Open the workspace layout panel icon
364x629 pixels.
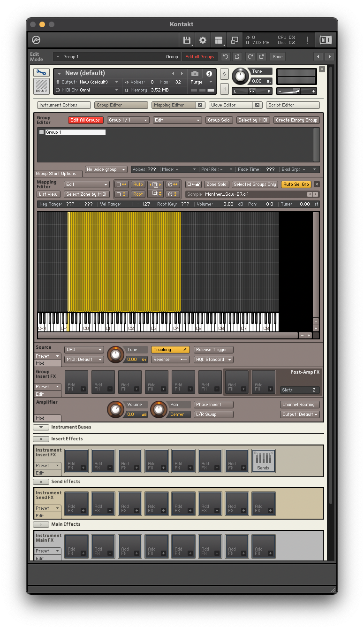219,40
